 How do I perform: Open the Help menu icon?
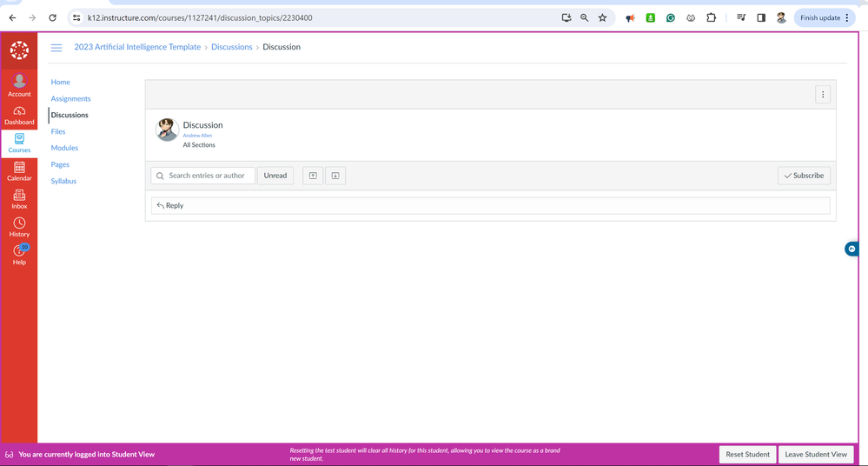point(19,254)
